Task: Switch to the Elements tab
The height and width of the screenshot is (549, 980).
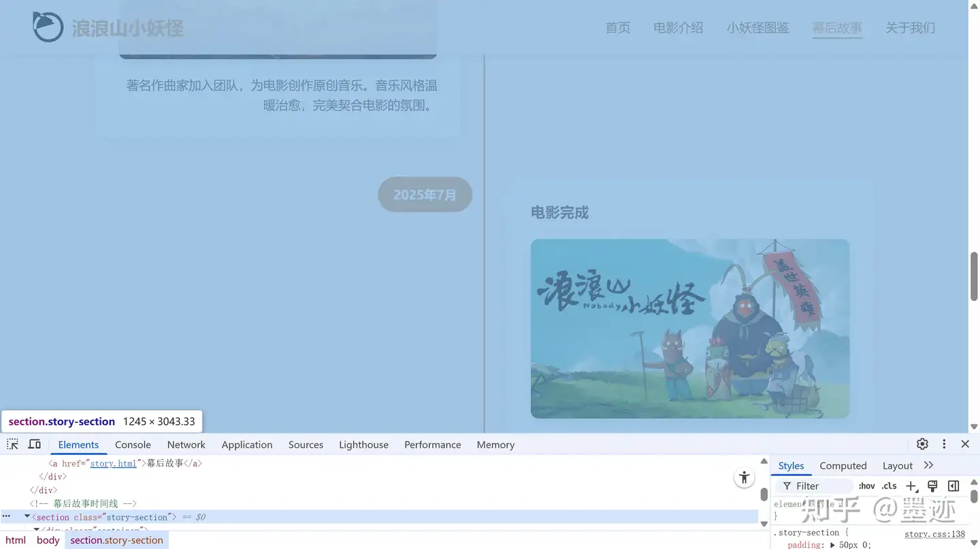Action: click(x=78, y=445)
